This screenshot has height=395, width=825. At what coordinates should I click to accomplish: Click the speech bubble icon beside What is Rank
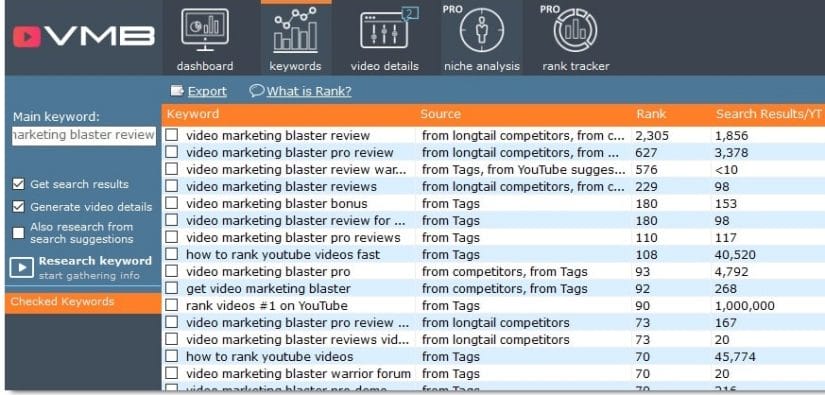pos(256,91)
